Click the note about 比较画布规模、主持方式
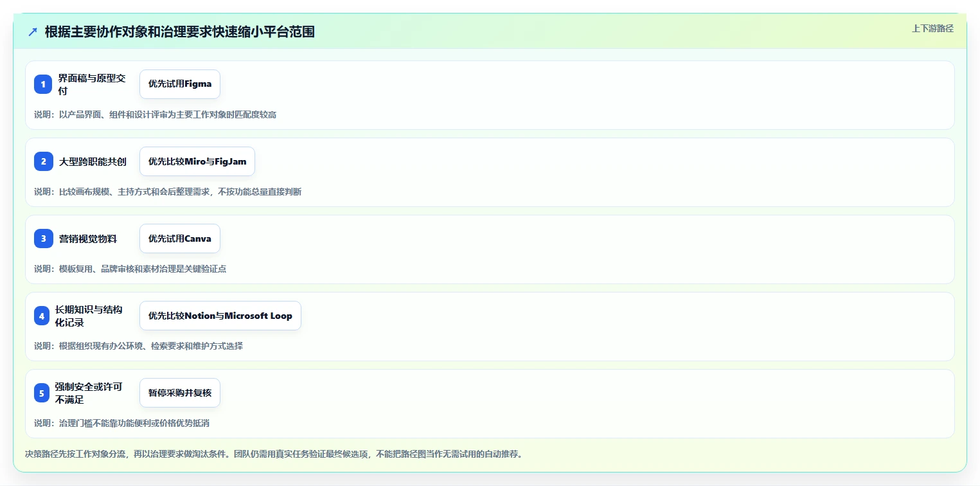 coord(168,192)
